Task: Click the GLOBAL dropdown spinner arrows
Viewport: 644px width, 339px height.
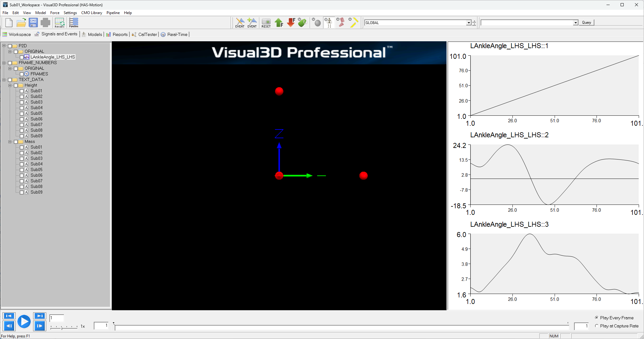Action: 474,23
